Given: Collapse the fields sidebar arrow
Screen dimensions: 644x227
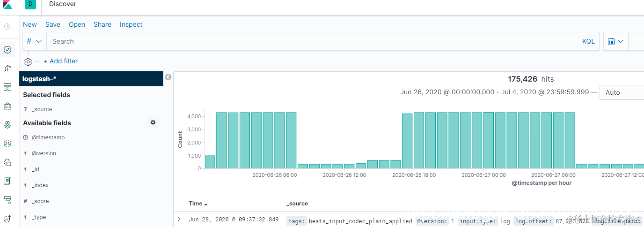Looking at the screenshot, I should point(168,77).
